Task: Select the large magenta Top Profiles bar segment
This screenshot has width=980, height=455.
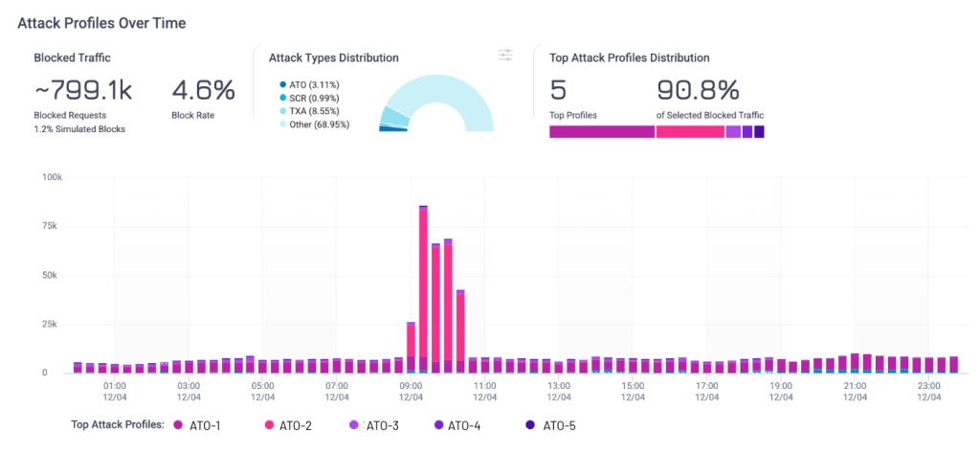Action: 601,131
